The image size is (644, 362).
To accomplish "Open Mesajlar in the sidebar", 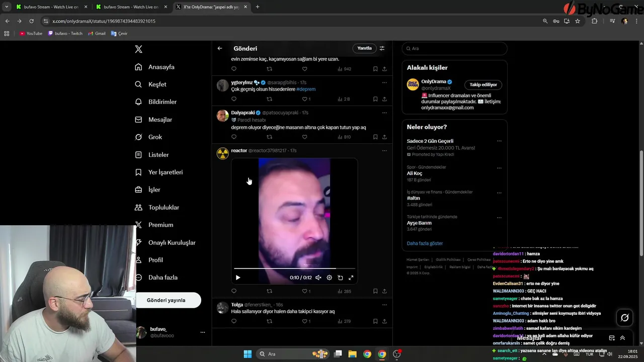I will click(154, 120).
